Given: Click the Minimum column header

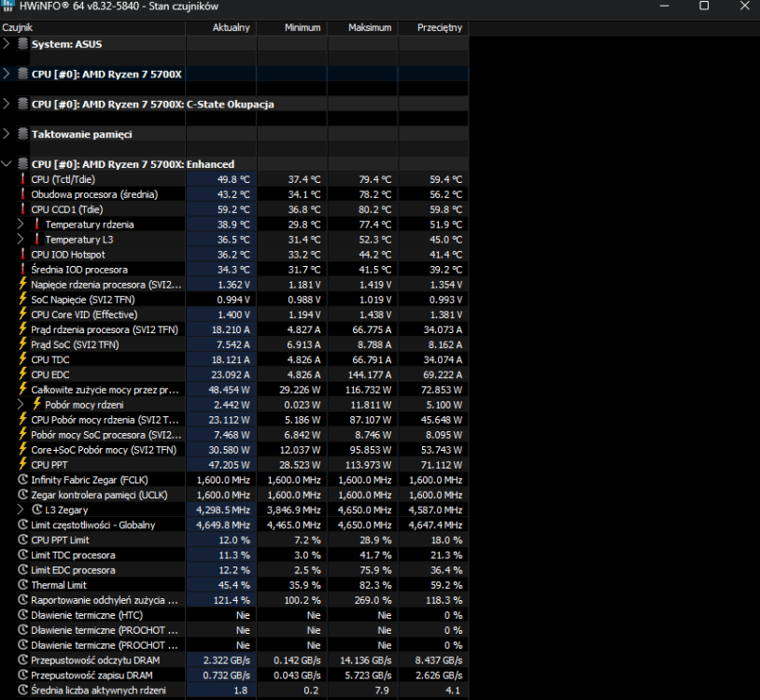Looking at the screenshot, I should pos(292,28).
